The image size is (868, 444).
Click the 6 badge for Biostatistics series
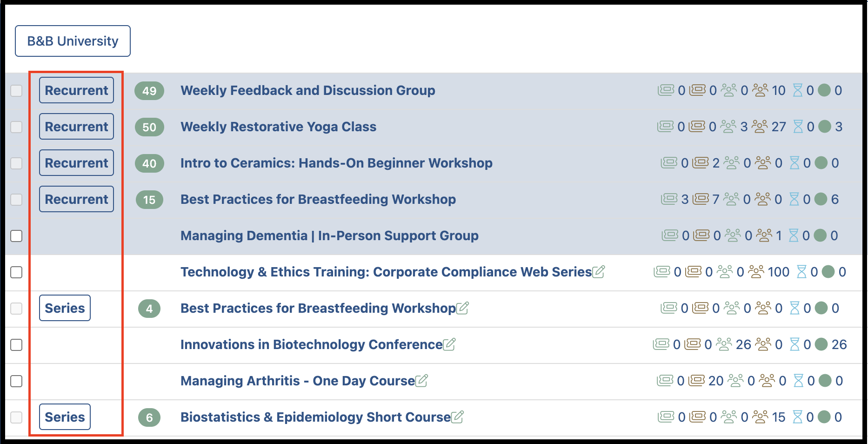coord(149,417)
